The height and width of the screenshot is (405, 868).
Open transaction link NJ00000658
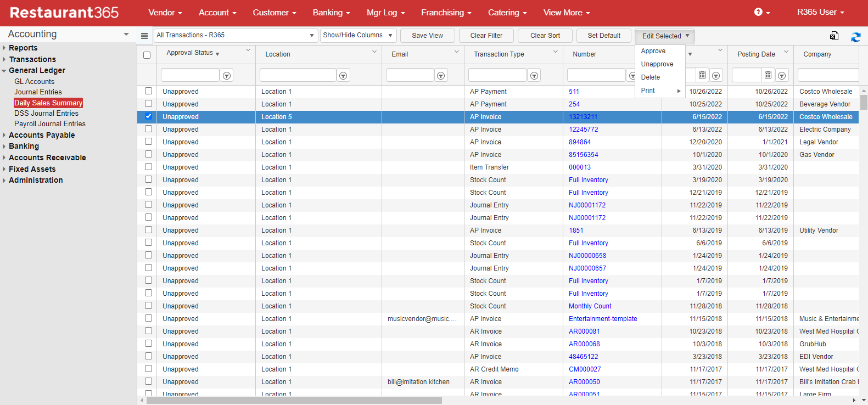587,256
